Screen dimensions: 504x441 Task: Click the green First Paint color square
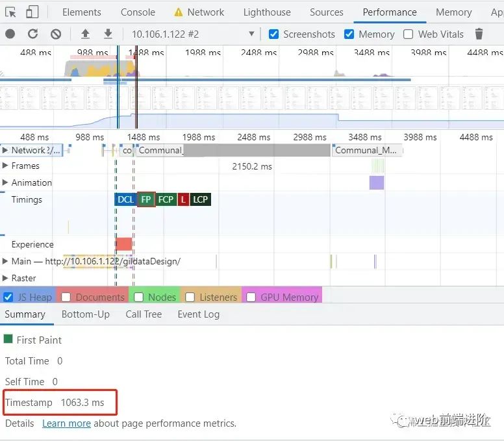[x=8, y=339]
